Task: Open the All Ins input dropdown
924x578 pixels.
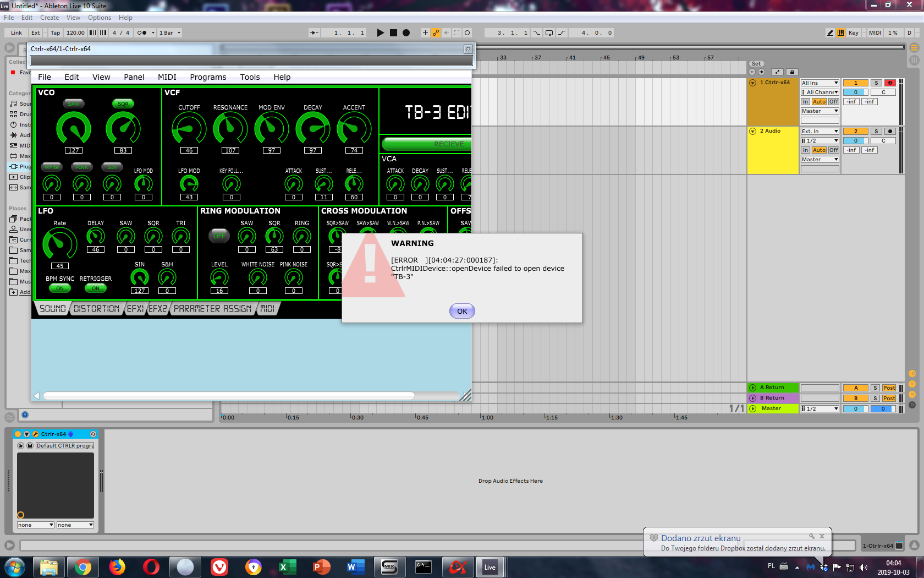Action: coord(820,83)
